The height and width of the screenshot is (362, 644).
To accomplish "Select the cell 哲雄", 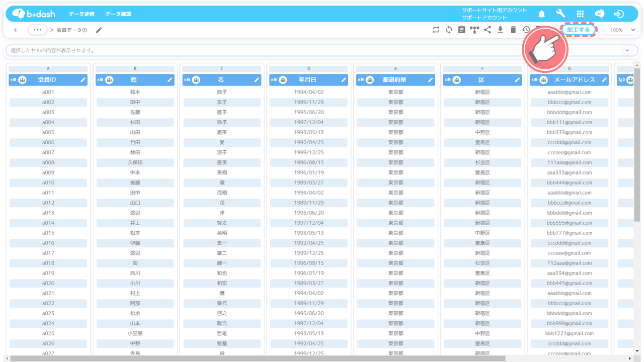I will click(x=222, y=333).
